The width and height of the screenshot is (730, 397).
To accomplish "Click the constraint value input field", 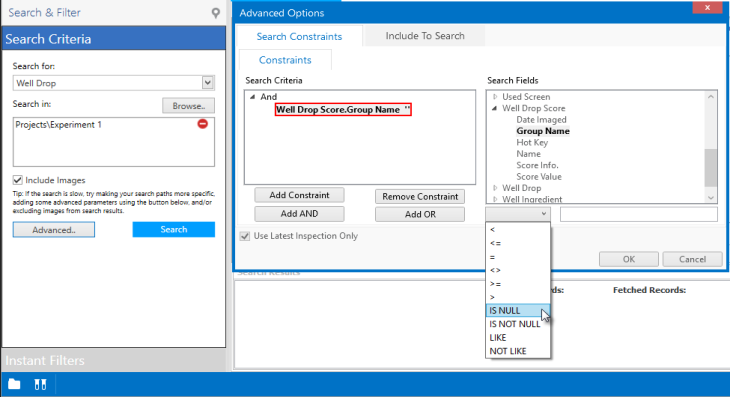I will (x=638, y=214).
